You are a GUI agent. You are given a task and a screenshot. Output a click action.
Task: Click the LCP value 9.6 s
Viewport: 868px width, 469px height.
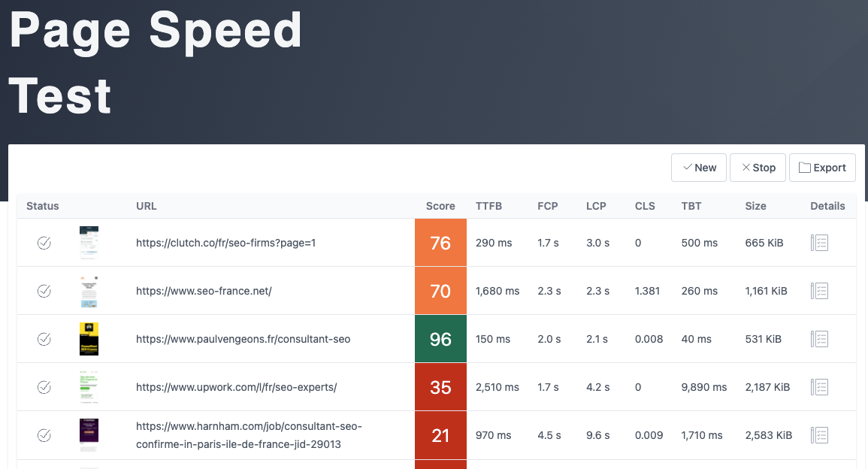click(598, 435)
